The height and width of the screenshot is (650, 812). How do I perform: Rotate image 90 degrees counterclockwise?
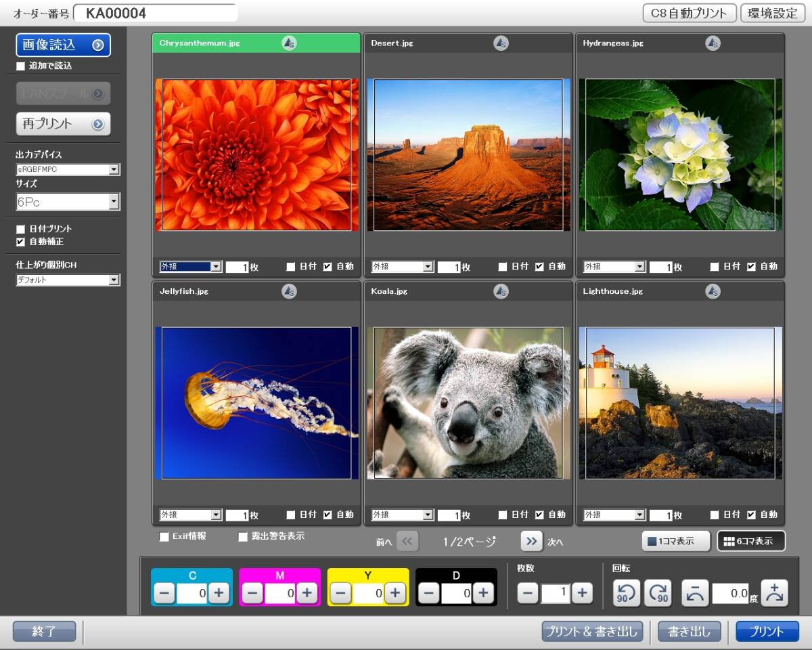tap(627, 593)
